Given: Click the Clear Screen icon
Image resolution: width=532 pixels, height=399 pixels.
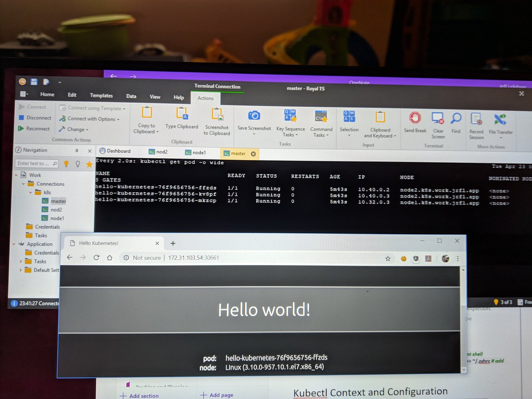Looking at the screenshot, I should pos(438,118).
